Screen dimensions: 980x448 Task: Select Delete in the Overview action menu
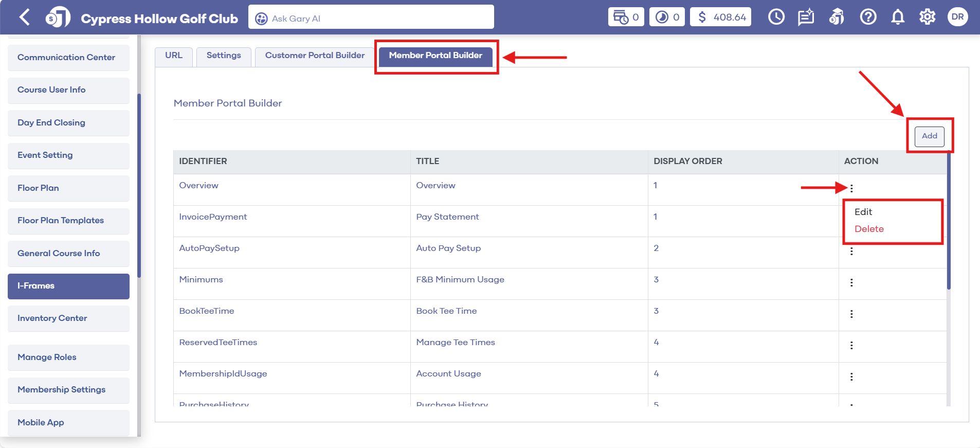[x=869, y=229]
